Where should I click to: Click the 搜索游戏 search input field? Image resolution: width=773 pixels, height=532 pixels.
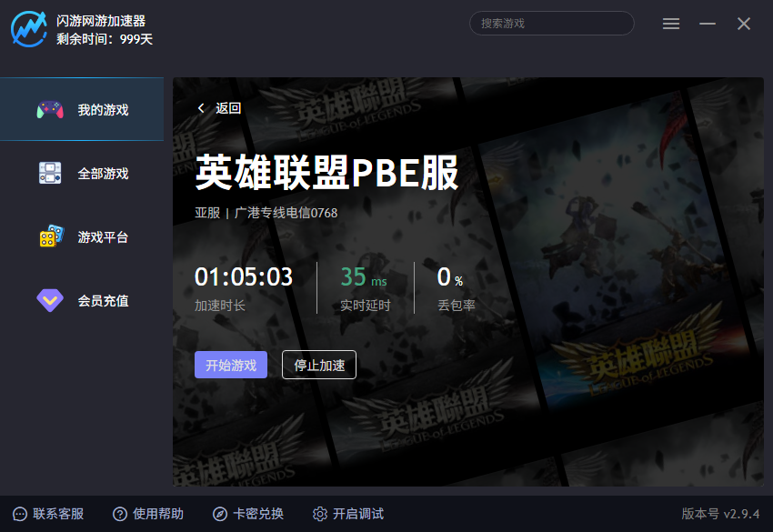[551, 23]
